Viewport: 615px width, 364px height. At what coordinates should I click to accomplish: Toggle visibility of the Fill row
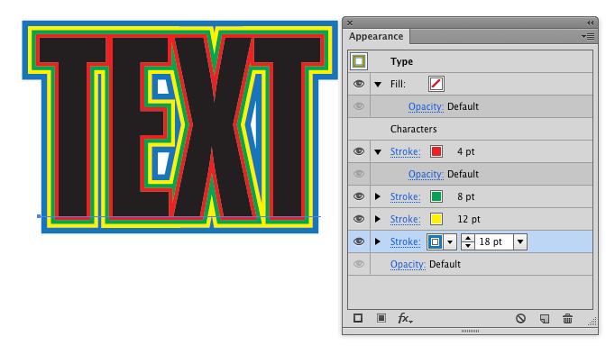(x=359, y=84)
